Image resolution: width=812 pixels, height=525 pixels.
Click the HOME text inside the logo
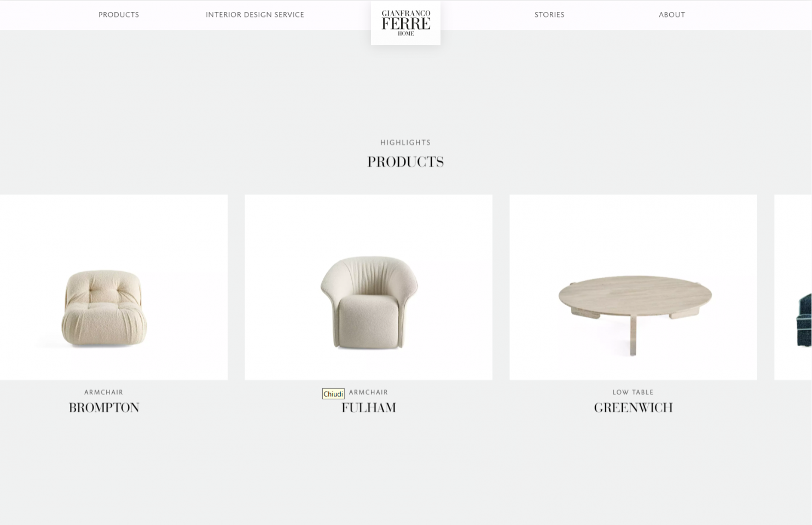pos(406,33)
